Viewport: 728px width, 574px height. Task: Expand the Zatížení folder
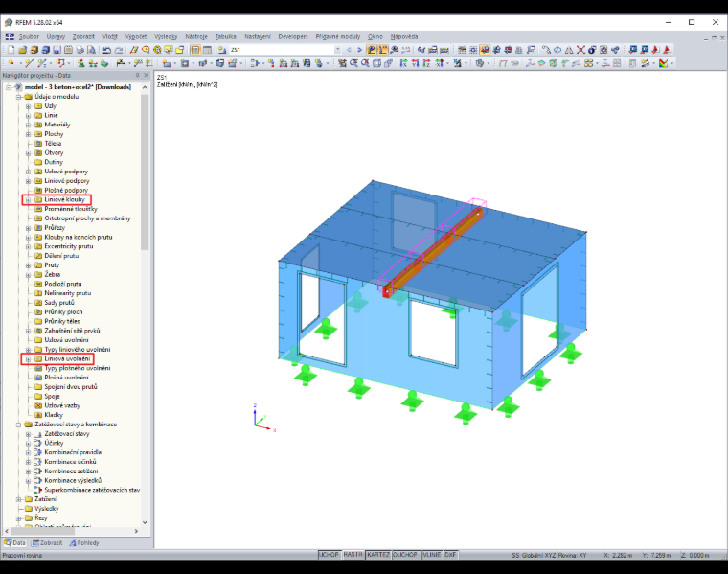coord(18,499)
